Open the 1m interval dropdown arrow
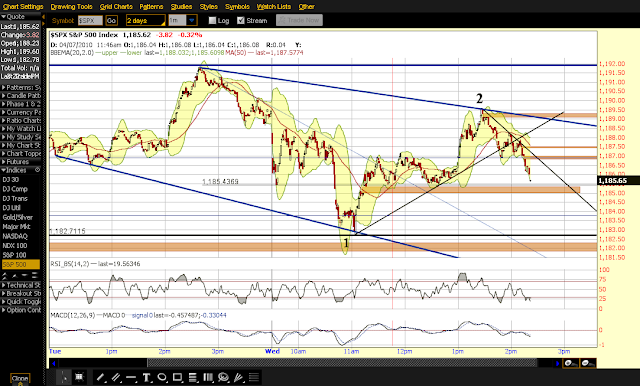Viewport: 640px width, 386px height. click(x=191, y=20)
